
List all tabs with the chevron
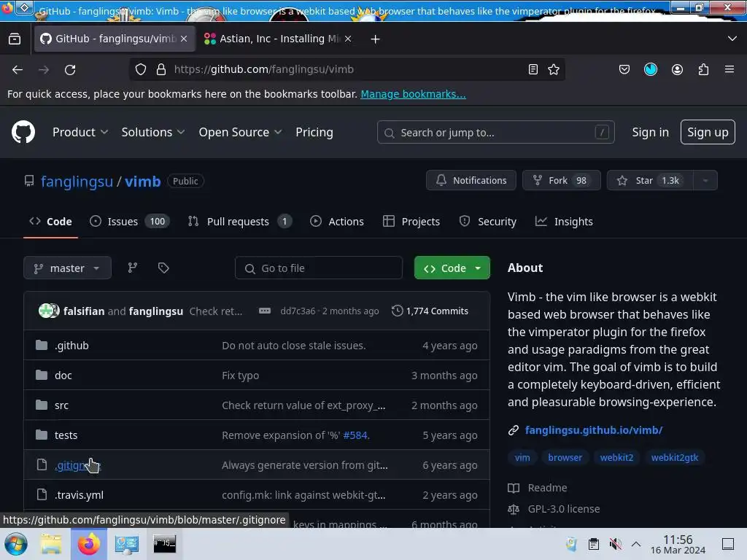(732, 39)
